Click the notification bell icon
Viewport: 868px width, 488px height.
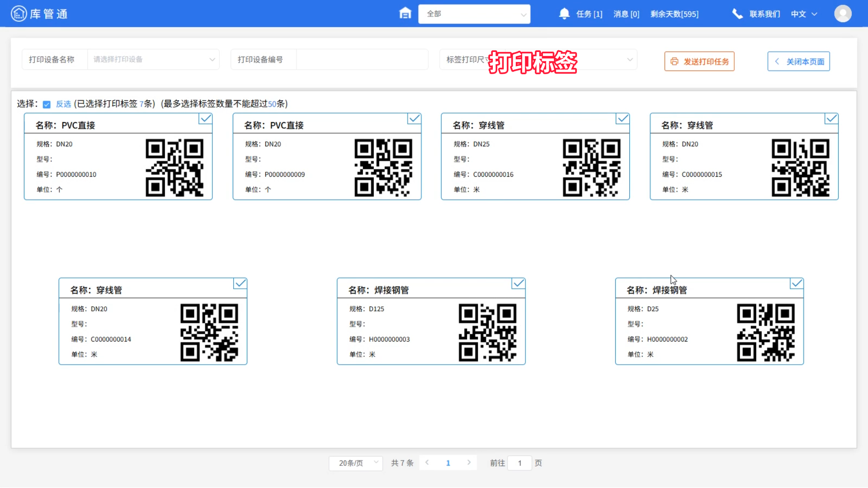[564, 14]
